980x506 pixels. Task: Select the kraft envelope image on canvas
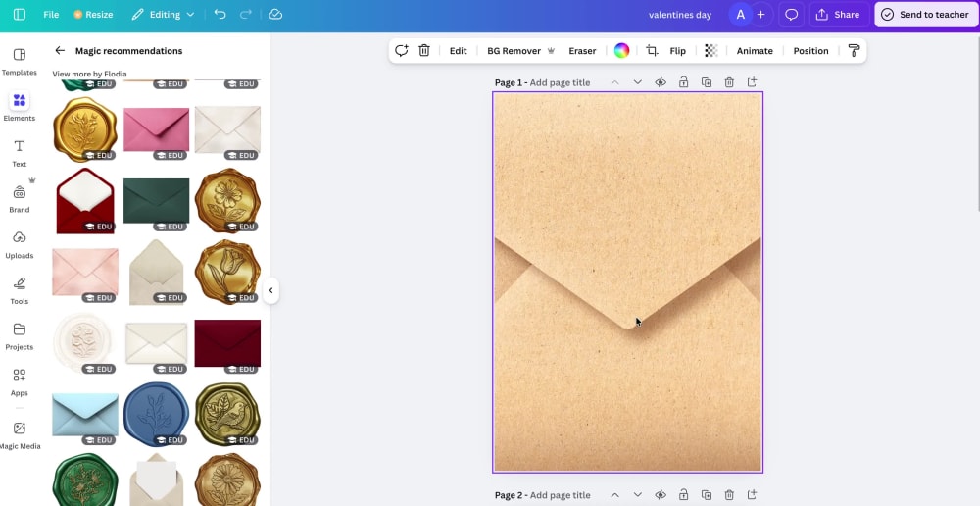click(x=627, y=282)
